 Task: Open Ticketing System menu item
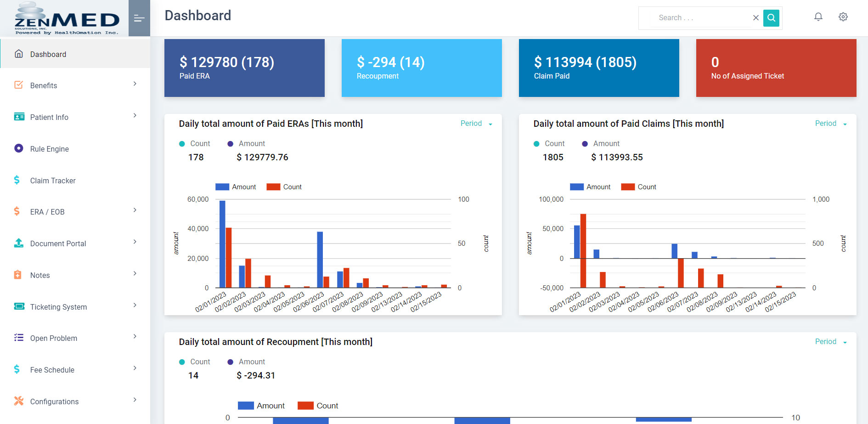(x=75, y=307)
